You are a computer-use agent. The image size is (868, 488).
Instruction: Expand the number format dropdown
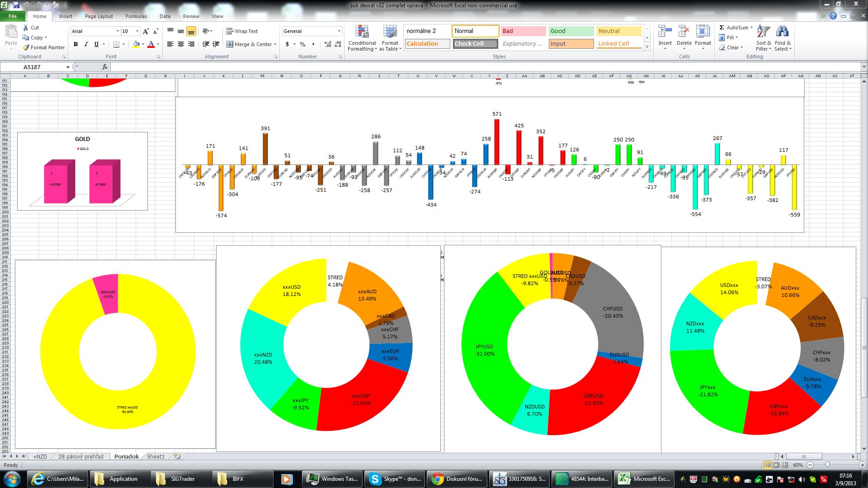pyautogui.click(x=339, y=31)
